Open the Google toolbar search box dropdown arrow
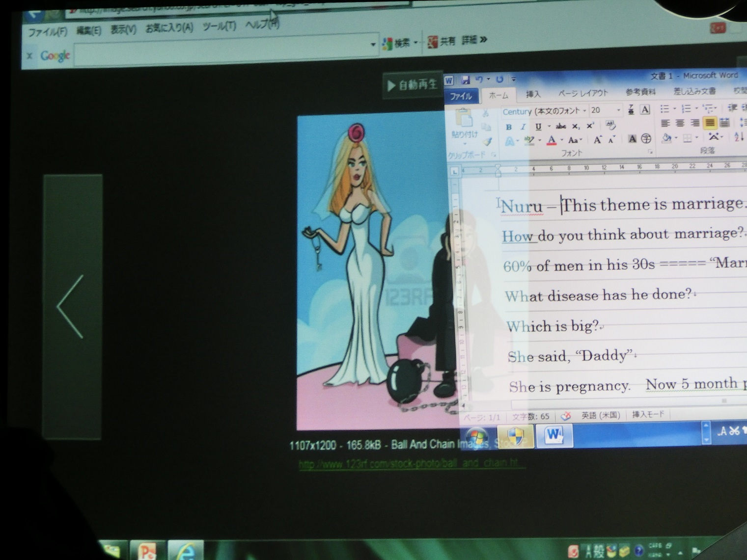Screen dimensions: 747x560 coord(373,45)
